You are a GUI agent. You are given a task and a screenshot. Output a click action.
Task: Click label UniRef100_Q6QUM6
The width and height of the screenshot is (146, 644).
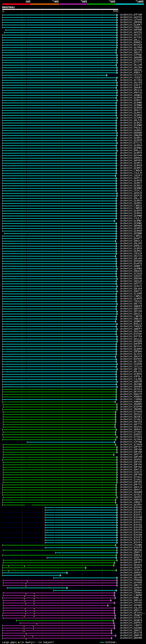(x=131, y=58)
